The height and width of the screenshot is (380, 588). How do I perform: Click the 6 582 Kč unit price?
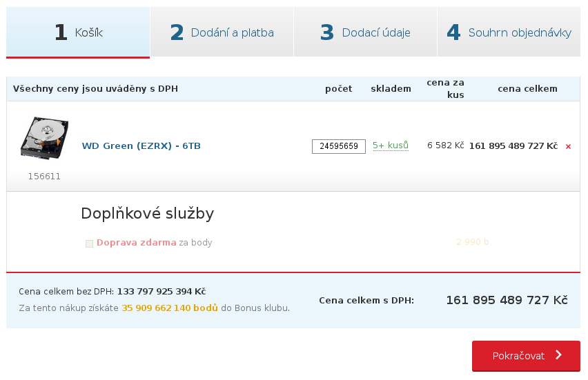[446, 146]
